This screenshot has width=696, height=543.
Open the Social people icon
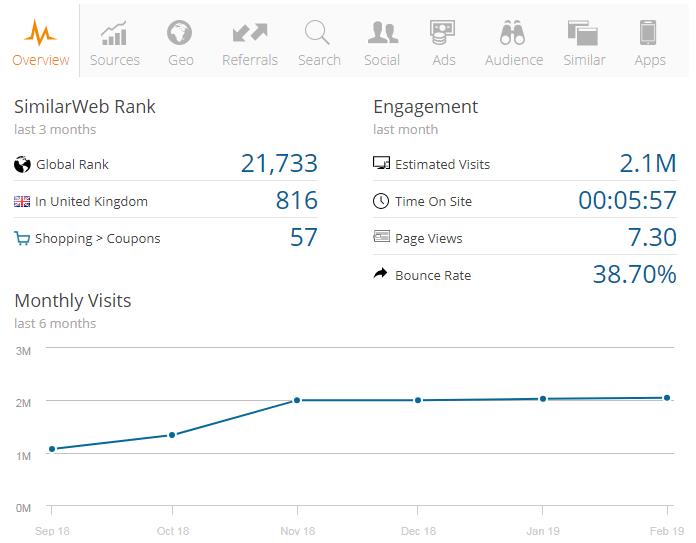click(382, 33)
